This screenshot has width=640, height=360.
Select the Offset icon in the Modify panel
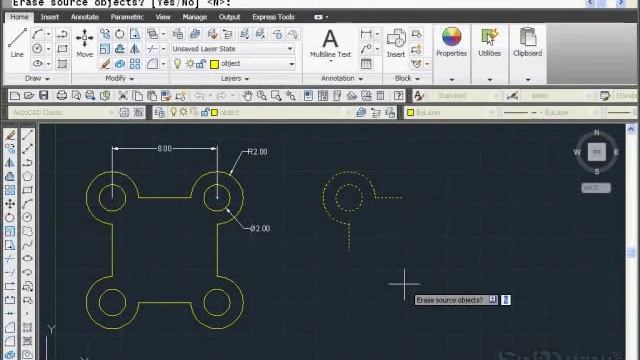pos(120,49)
